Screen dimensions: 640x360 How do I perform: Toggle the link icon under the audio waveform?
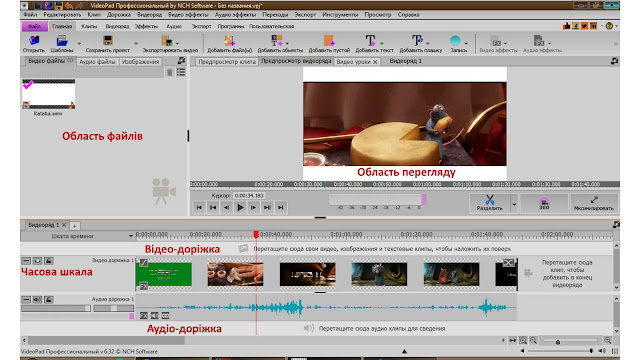165,316
